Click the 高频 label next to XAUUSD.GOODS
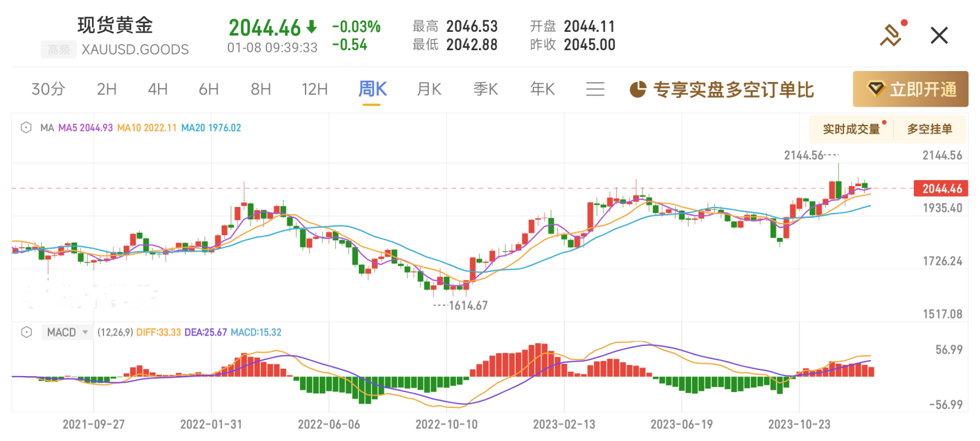Image resolution: width=980 pixels, height=441 pixels. (x=59, y=50)
